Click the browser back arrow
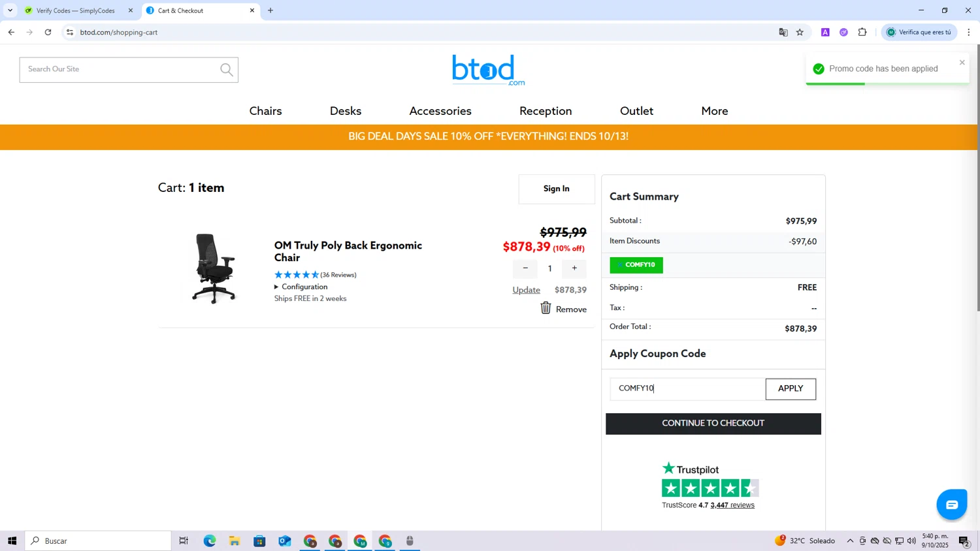The height and width of the screenshot is (551, 980). [x=11, y=32]
